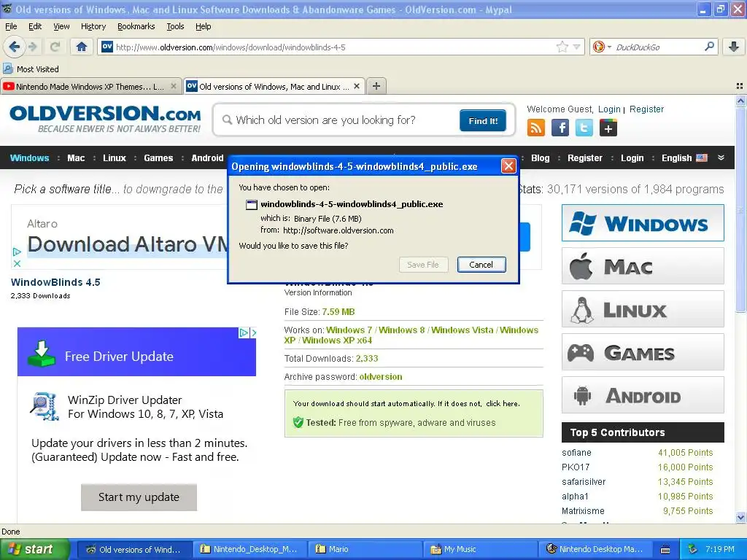Open the Most Visited bookmarks folder
This screenshot has height=560, width=747.
[31, 69]
